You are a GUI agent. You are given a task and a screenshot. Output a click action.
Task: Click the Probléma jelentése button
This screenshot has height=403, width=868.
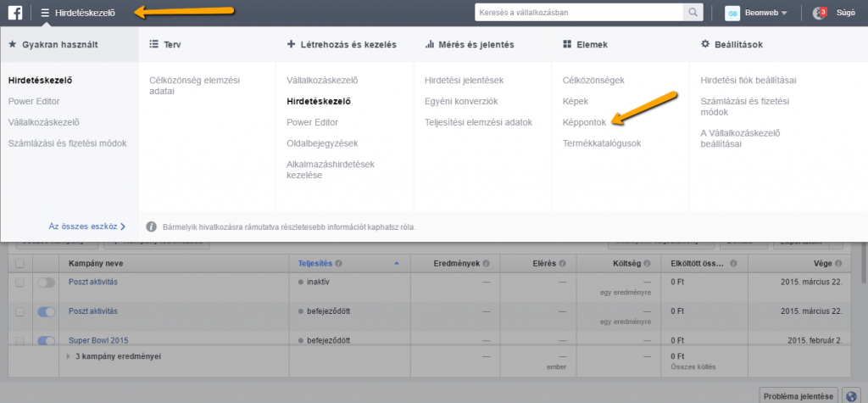pos(798,396)
